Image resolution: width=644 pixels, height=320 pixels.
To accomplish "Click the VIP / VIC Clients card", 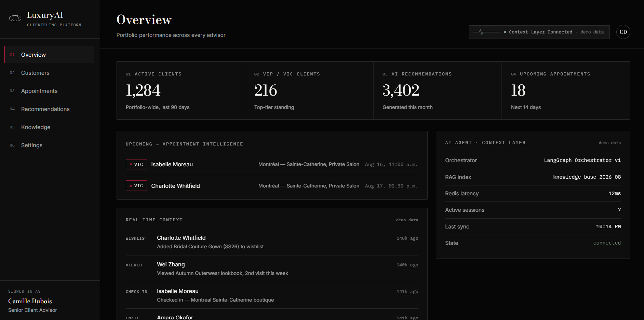I will (x=309, y=91).
